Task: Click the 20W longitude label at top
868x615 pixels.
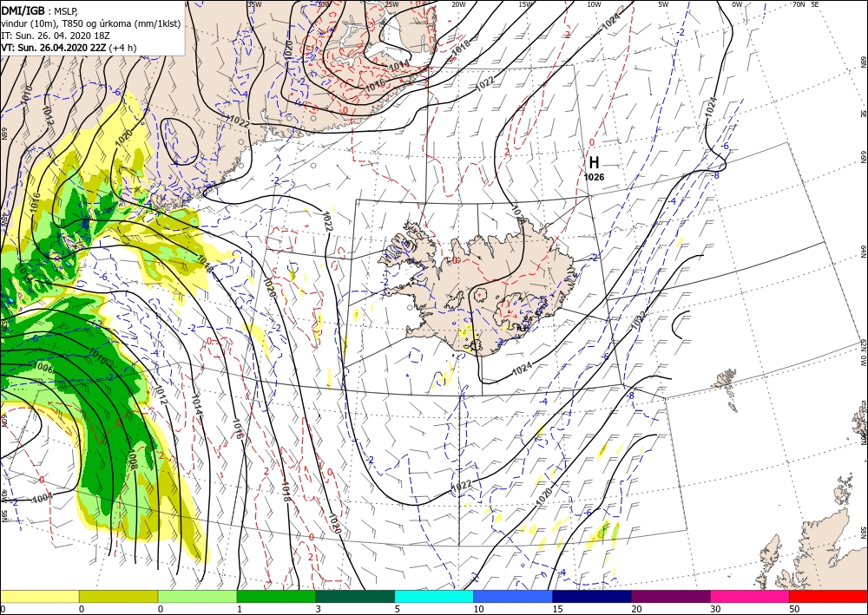Action: click(x=458, y=4)
